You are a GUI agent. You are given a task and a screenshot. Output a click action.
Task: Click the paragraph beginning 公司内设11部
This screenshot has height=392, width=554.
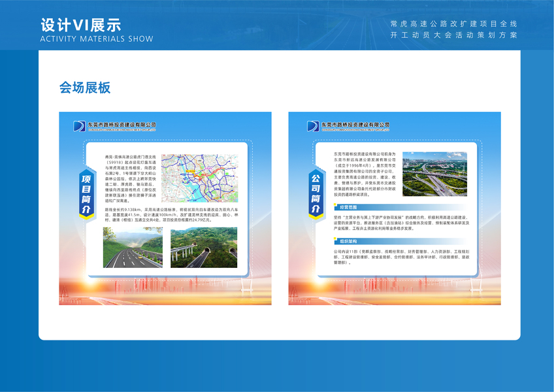pos(401,257)
